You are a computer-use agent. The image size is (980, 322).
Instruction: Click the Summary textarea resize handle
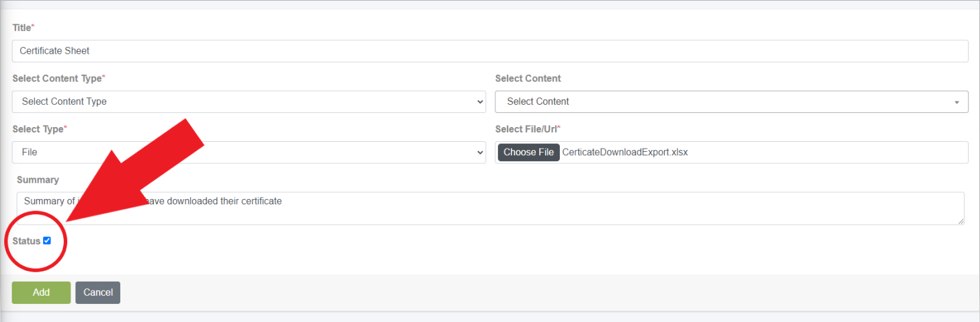coord(961,221)
